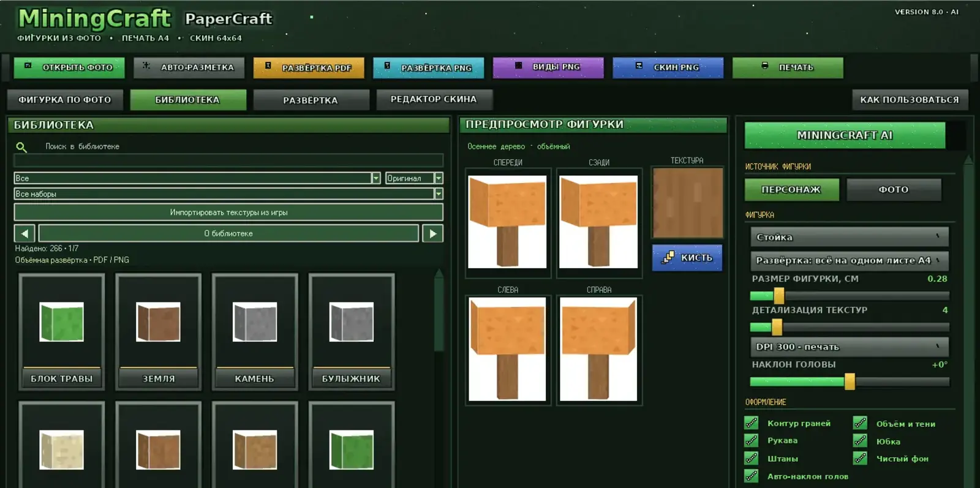This screenshot has height=488, width=980.
Task: Open the Развёртка tab
Action: (311, 100)
